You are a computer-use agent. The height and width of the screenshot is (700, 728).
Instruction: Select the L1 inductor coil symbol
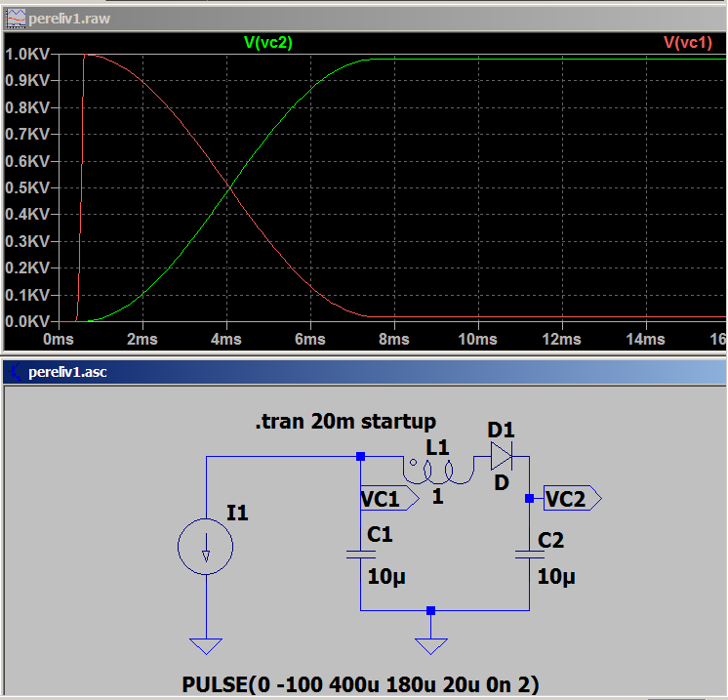(439, 472)
